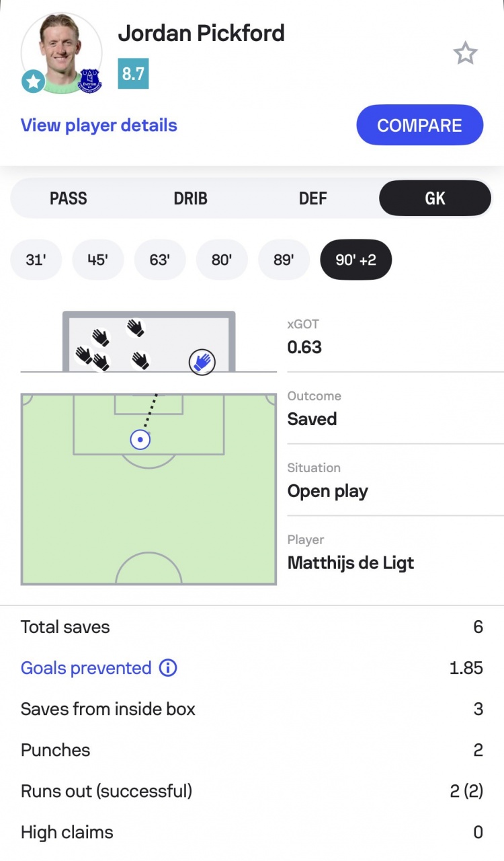This screenshot has width=504, height=861.
Task: Click the 8.7 rating badge
Action: click(x=133, y=73)
